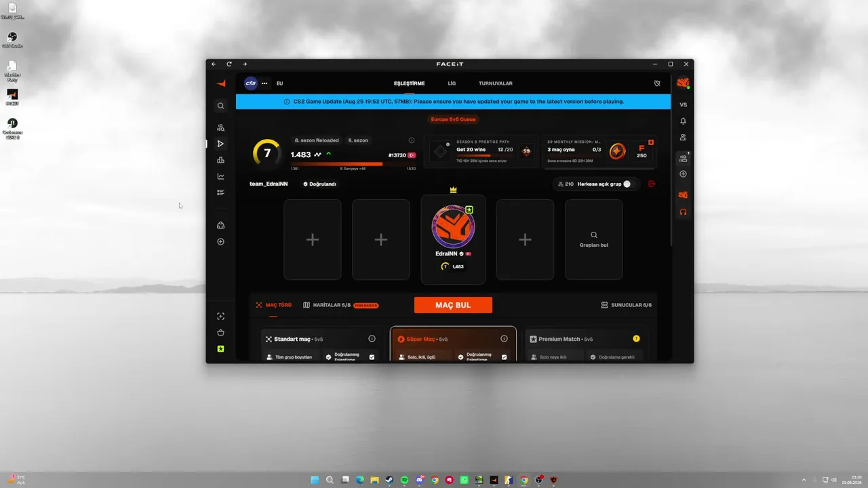Open the party list icon in right sidebar

click(683, 158)
